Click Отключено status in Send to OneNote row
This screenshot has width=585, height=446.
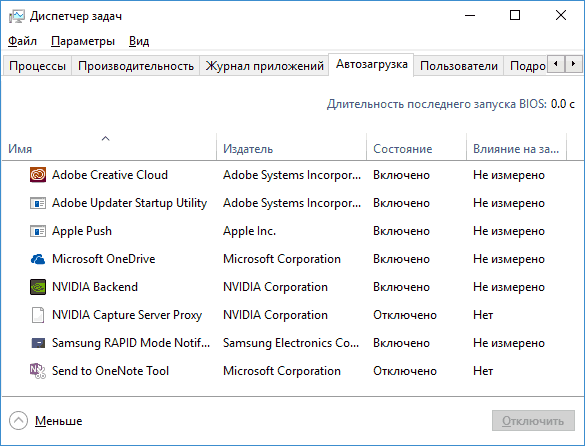(405, 371)
